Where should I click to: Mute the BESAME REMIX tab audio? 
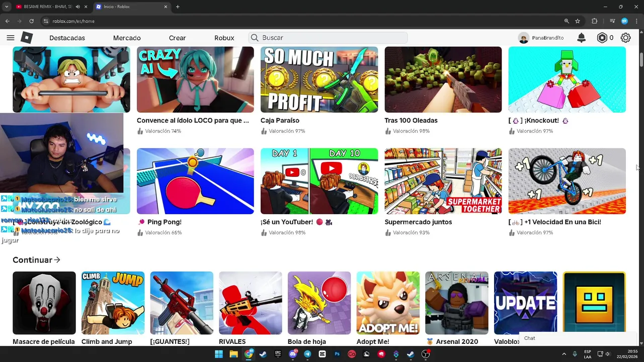[x=77, y=7]
